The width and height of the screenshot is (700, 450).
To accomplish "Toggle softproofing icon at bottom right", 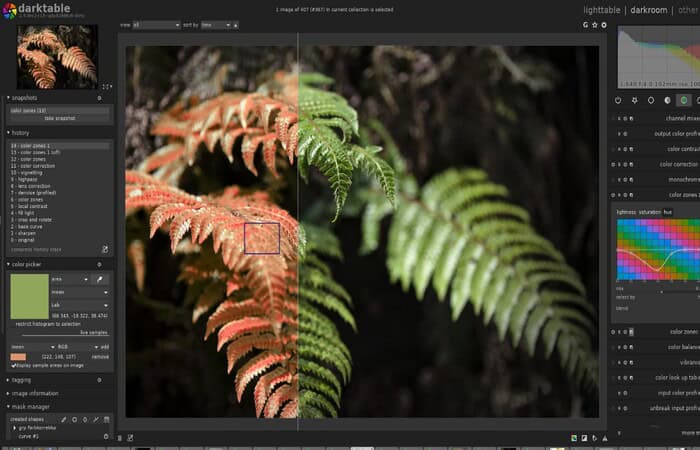I will coord(595,438).
